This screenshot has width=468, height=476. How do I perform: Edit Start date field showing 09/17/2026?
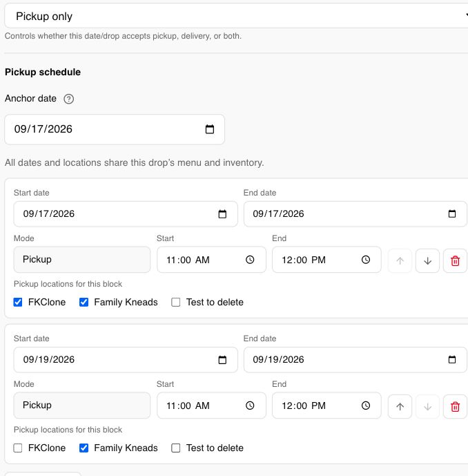[x=126, y=214]
